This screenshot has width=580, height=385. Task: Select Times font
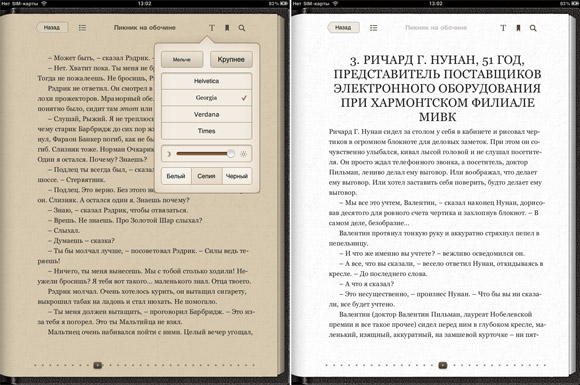coord(206,131)
